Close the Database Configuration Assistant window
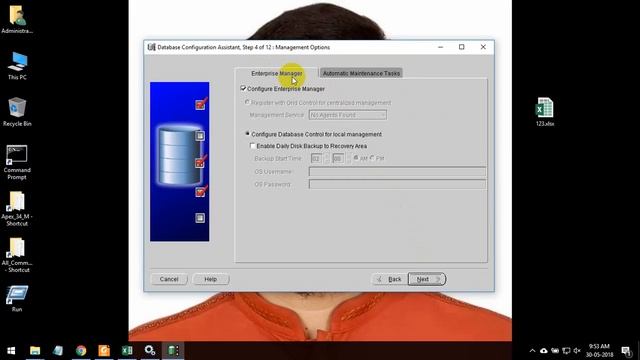 pyautogui.click(x=483, y=47)
